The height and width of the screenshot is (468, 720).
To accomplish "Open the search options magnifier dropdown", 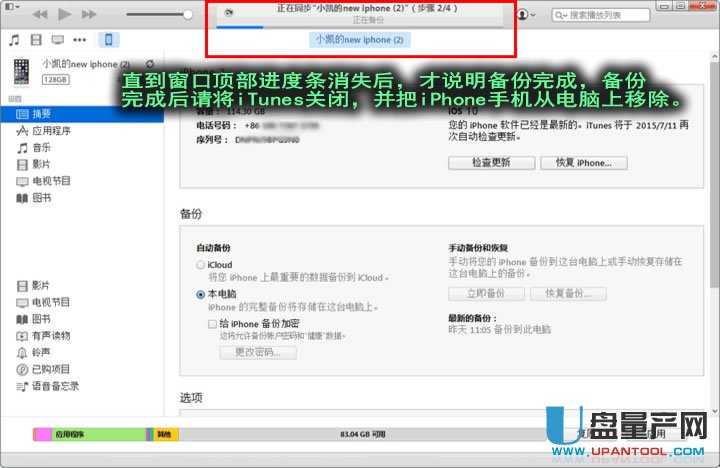I will pos(561,15).
